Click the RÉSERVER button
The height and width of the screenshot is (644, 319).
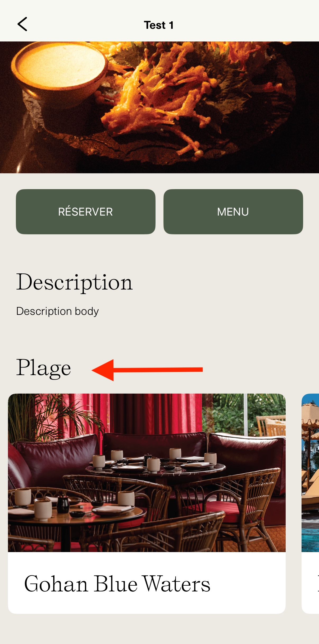85,212
